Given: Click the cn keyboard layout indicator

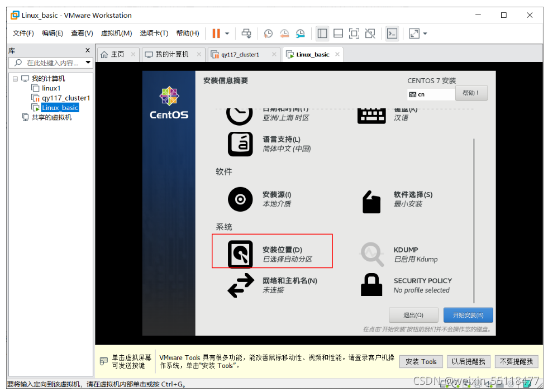Looking at the screenshot, I should point(431,94).
